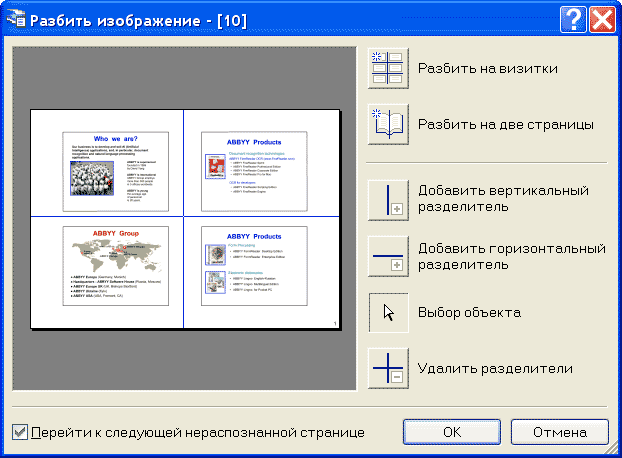Select the Add horizontal separator tool icon
Image resolution: width=622 pixels, height=458 pixels.
[388, 256]
